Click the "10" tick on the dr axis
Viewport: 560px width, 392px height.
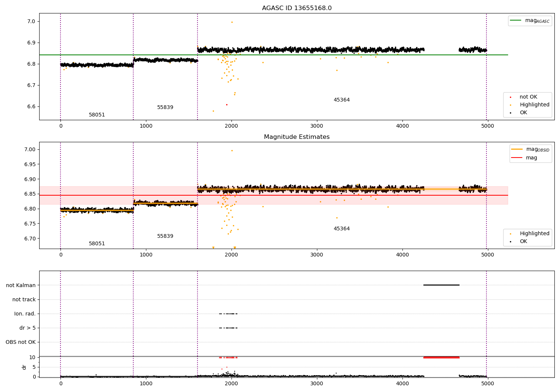click(32, 358)
